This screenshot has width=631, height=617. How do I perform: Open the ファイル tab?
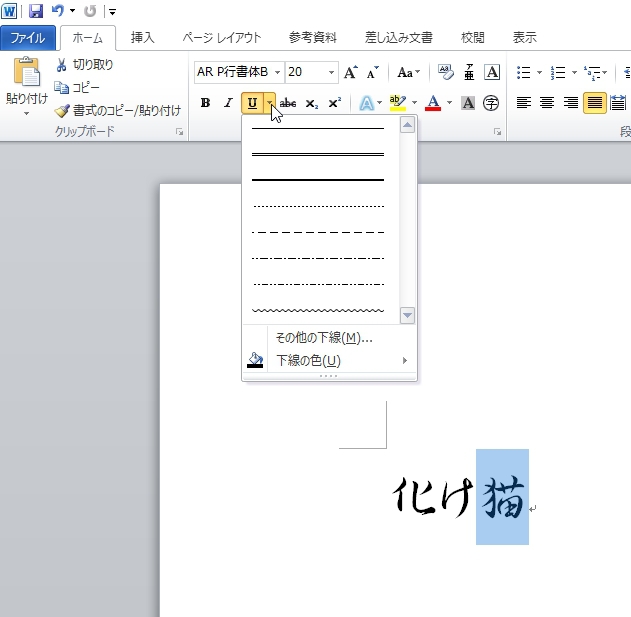click(x=28, y=38)
